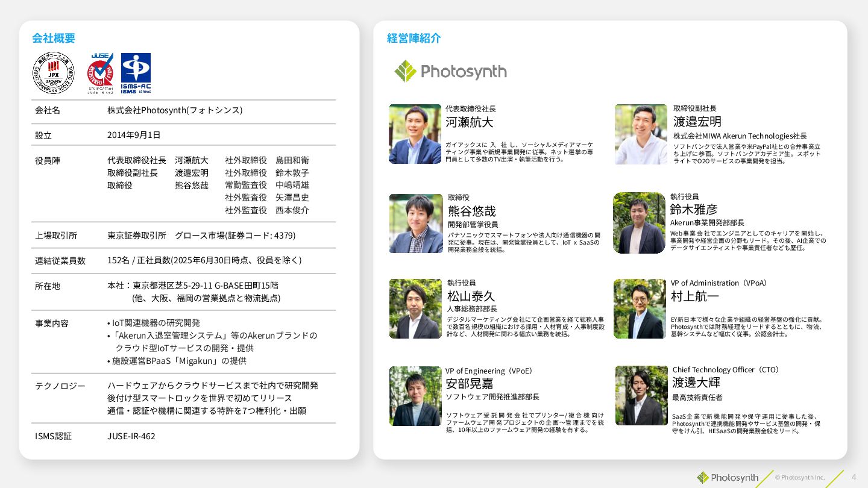Click 最高技術責任者 under 渡邊大輝
This screenshot has height=488, width=868.
tap(697, 397)
